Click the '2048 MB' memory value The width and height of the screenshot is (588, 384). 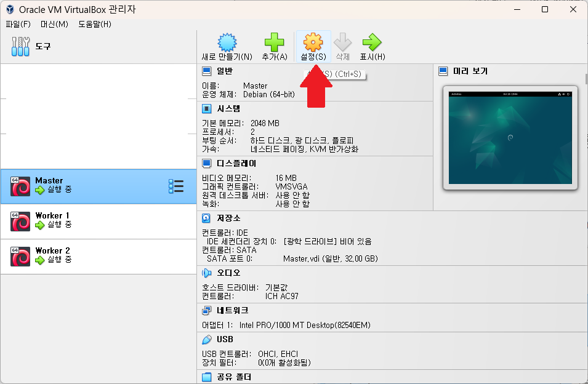click(x=265, y=123)
